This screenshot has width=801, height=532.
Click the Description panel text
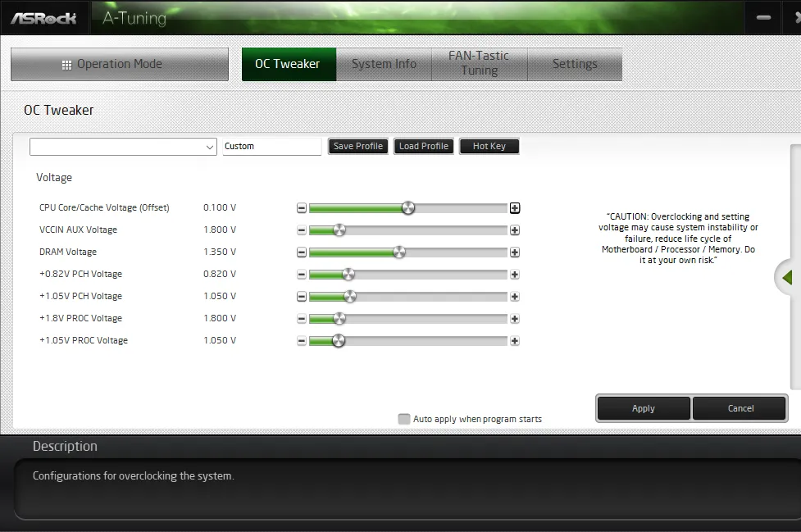coord(134,475)
